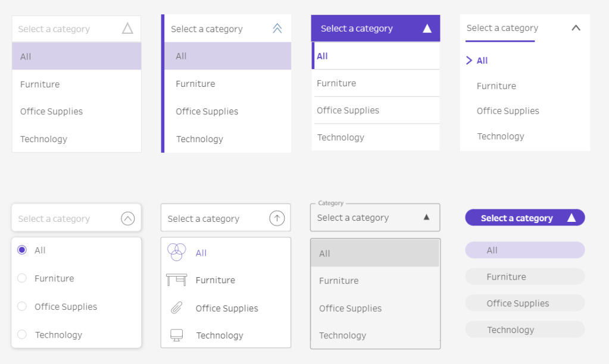
Task: Click the overlapping circles icon beside All
Action: point(177,252)
